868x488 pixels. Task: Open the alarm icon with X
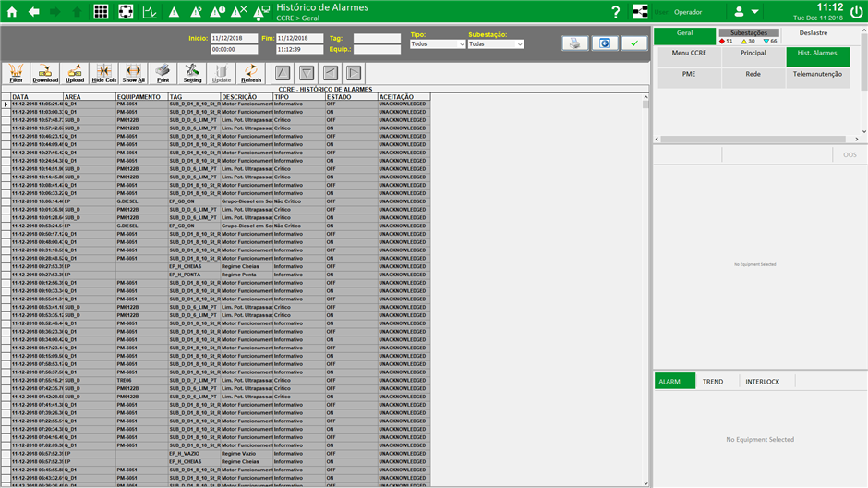pos(239,12)
